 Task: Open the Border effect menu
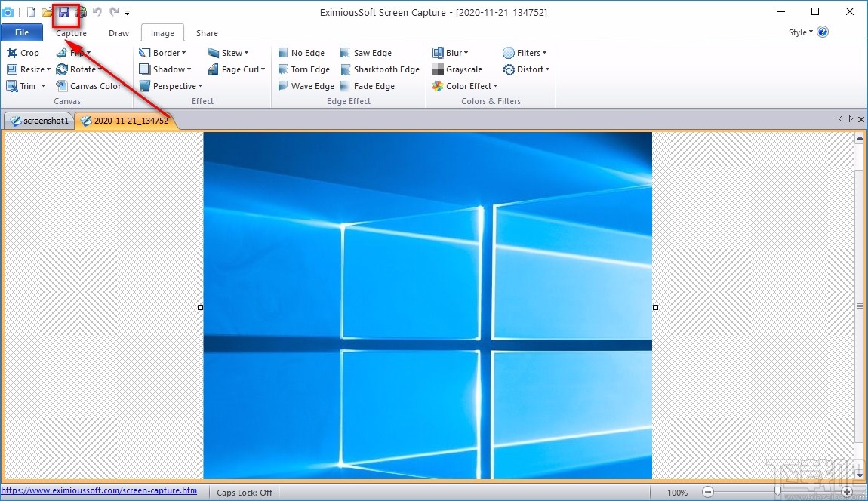162,53
